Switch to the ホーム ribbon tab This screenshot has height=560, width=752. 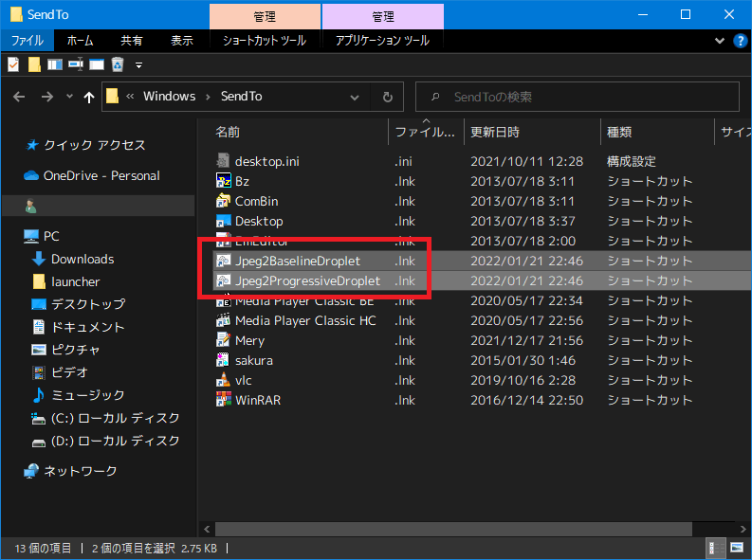[80, 41]
